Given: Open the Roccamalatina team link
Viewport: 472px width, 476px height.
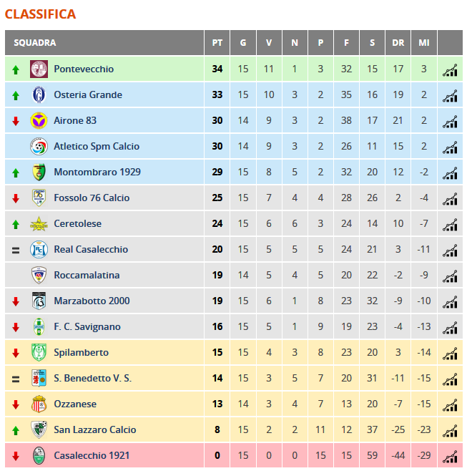Looking at the screenshot, I should click(87, 275).
